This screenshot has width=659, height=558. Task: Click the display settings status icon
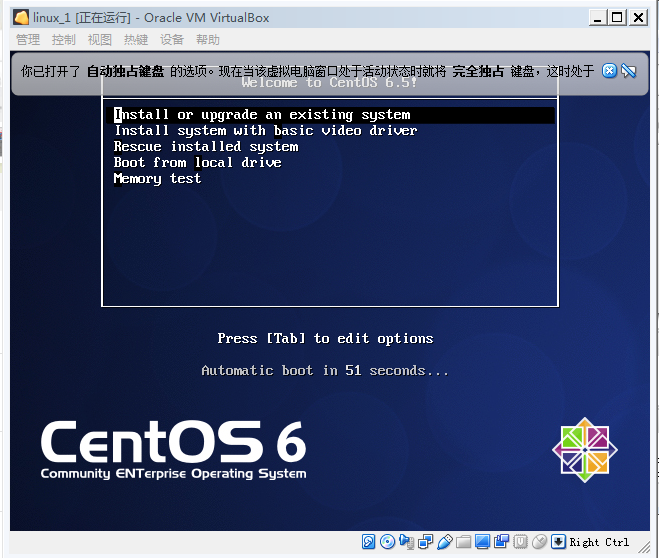pos(482,542)
